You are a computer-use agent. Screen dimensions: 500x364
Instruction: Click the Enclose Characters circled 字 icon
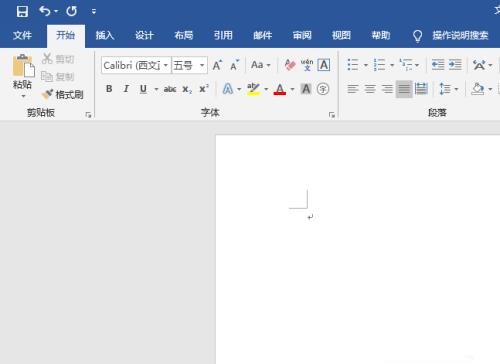point(323,89)
